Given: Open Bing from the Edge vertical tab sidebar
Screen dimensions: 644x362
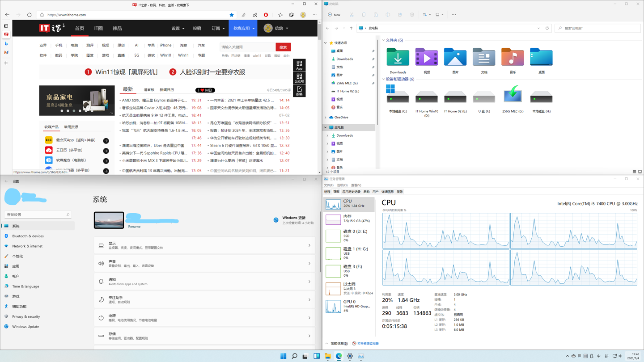Looking at the screenshot, I should [6, 43].
